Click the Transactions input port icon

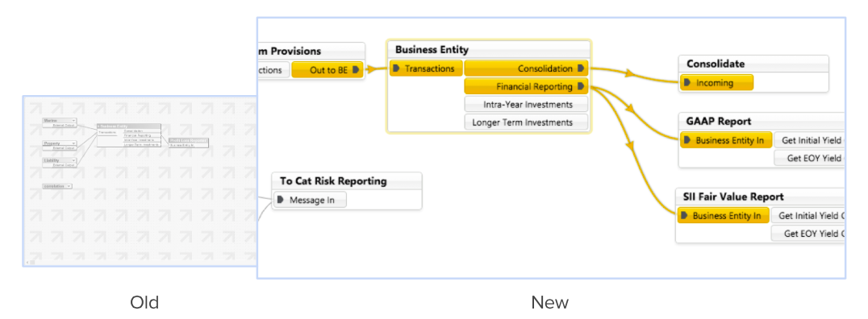396,68
